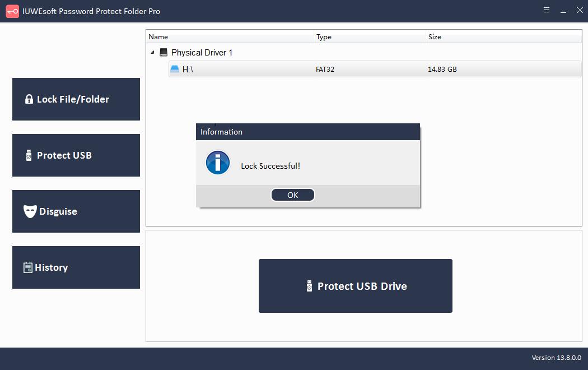
Task: Select the H:\ drive row
Action: 375,69
